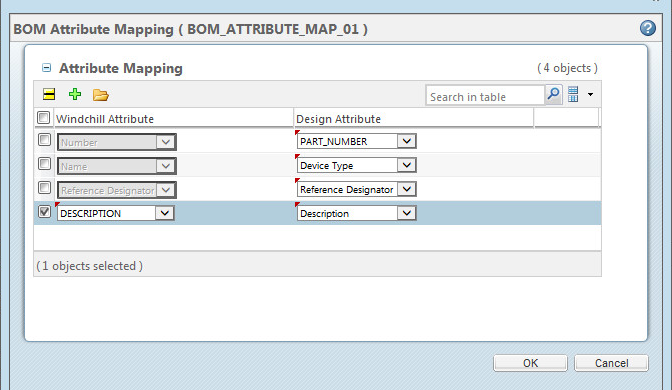This screenshot has width=672, height=390.
Task: Toggle the select-all header checkbox
Action: [44, 117]
